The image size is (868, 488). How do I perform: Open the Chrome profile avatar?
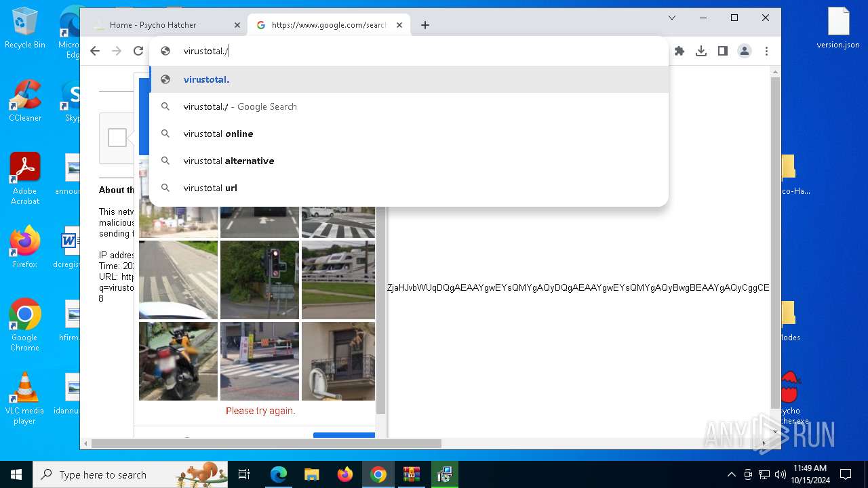pyautogui.click(x=745, y=51)
